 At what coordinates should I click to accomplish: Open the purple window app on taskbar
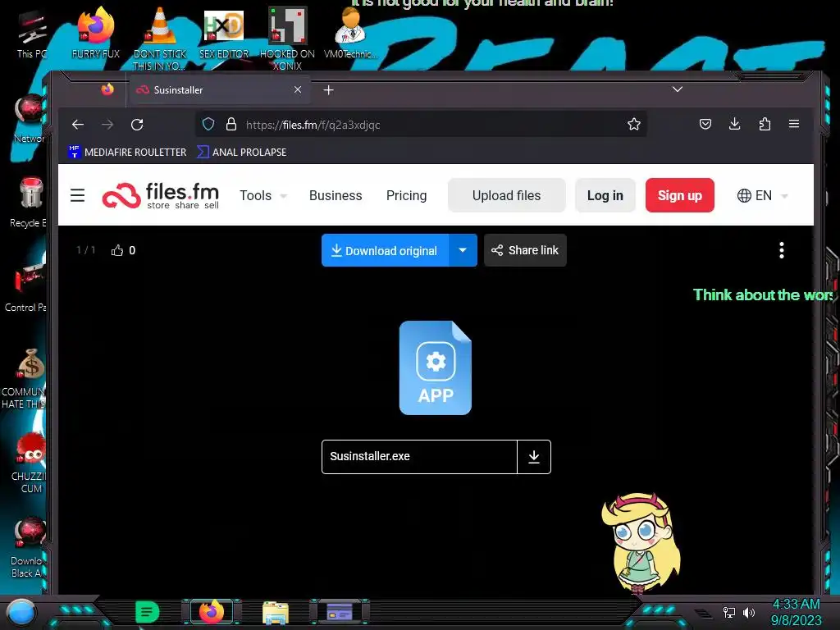click(x=340, y=612)
